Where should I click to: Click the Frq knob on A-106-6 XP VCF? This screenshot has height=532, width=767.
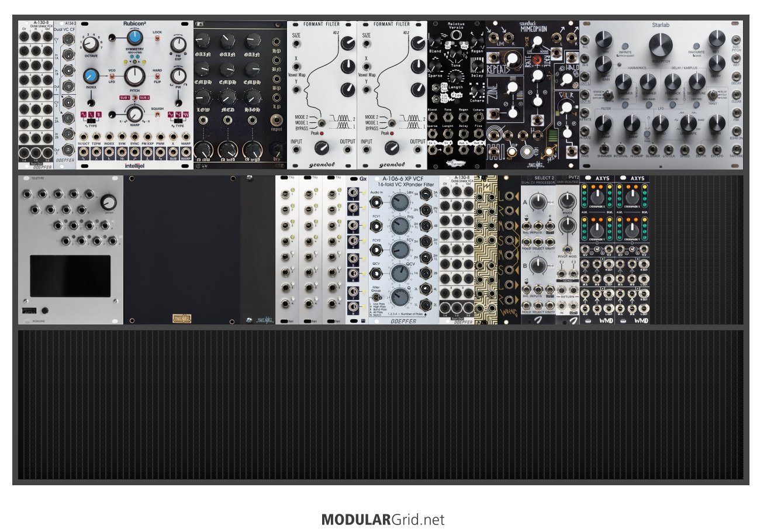[x=400, y=226]
